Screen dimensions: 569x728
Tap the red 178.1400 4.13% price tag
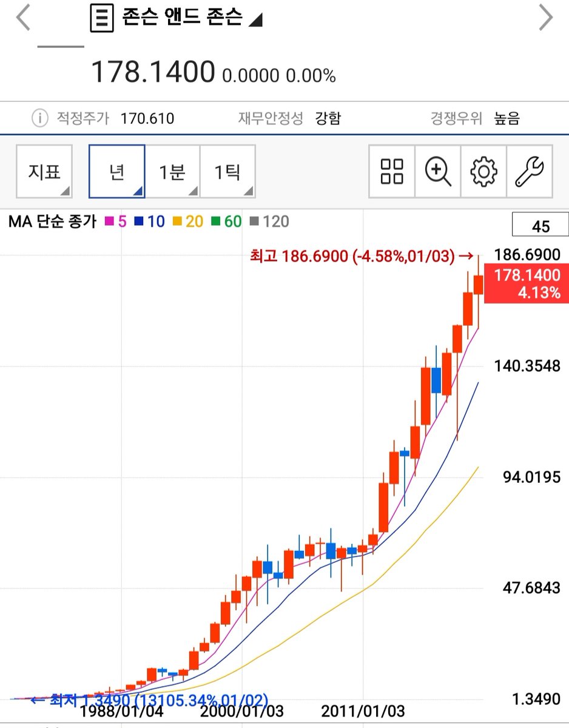pyautogui.click(x=527, y=284)
